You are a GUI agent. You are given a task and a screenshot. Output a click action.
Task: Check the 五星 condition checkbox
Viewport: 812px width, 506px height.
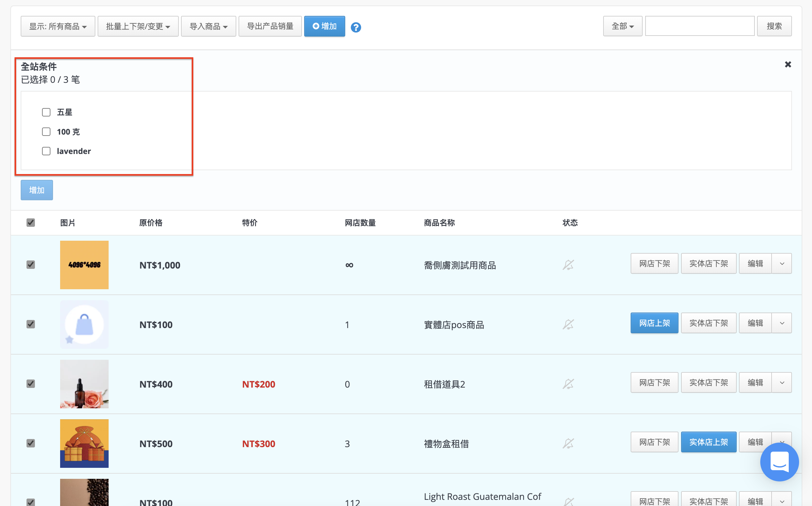point(46,112)
